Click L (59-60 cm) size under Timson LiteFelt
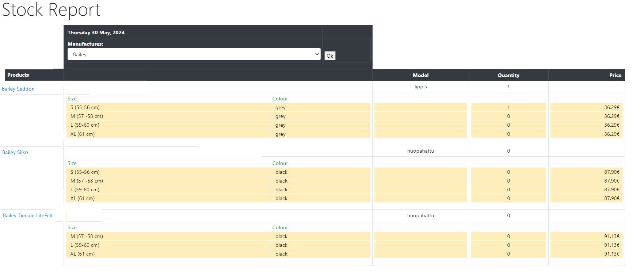 pos(85,245)
